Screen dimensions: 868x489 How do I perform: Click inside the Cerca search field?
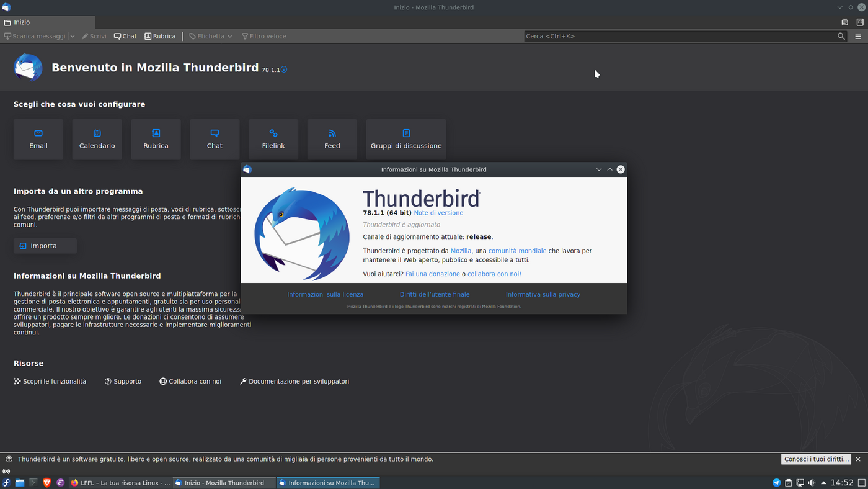point(682,36)
